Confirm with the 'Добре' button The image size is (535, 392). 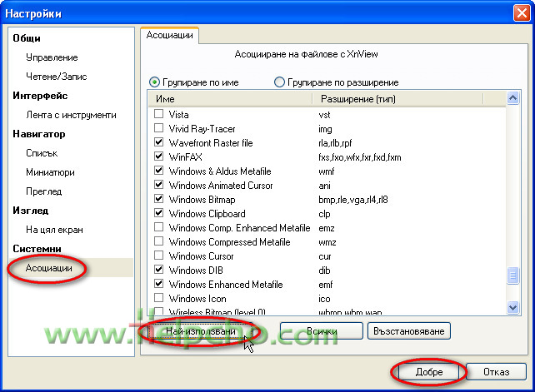pos(429,371)
